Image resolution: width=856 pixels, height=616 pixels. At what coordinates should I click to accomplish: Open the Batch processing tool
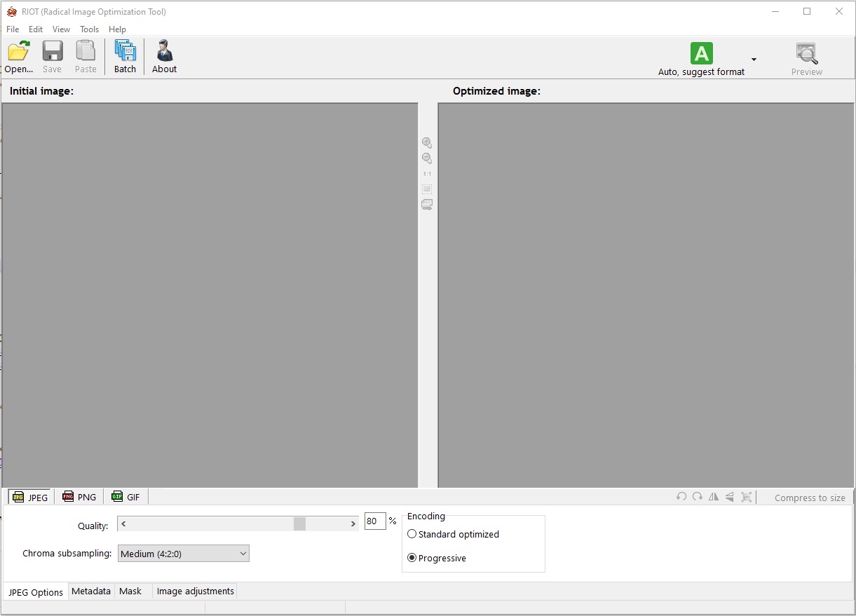coord(125,52)
